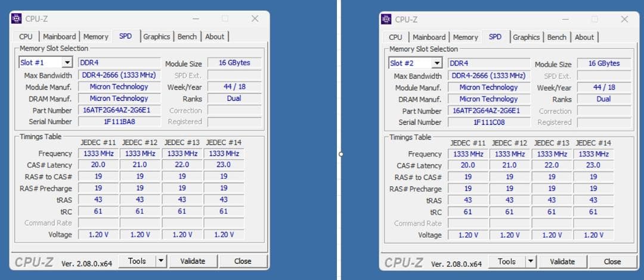Viewport: 644px width, 280px height.
Task: Open the About tab in the right window
Action: pos(584,37)
